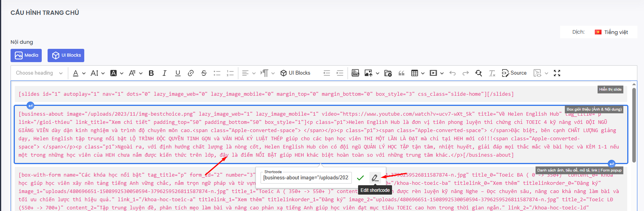Image resolution: width=644 pixels, height=211 pixels.
Task: Open the font color dropdown
Action: pos(79,73)
